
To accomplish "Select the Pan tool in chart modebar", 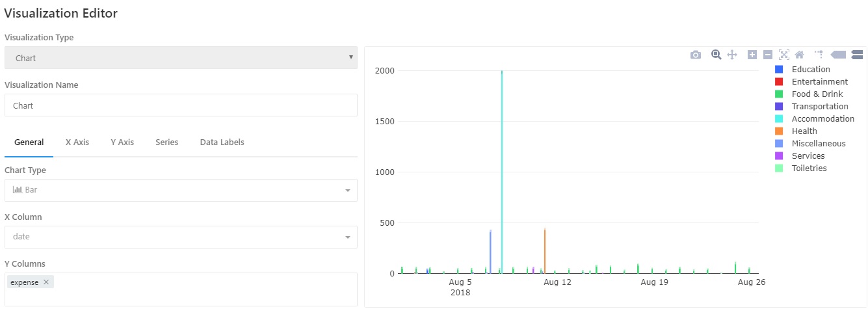I will (731, 55).
